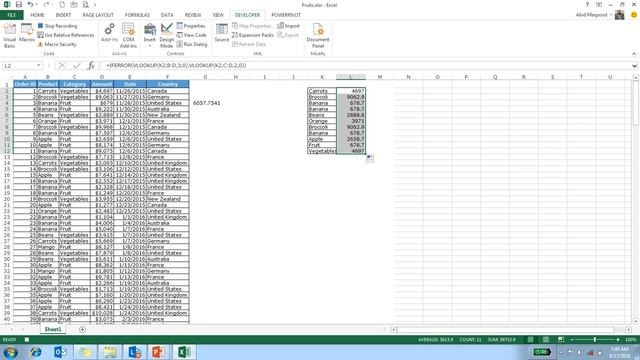
Task: Open the FILE tab
Action: click(11, 15)
